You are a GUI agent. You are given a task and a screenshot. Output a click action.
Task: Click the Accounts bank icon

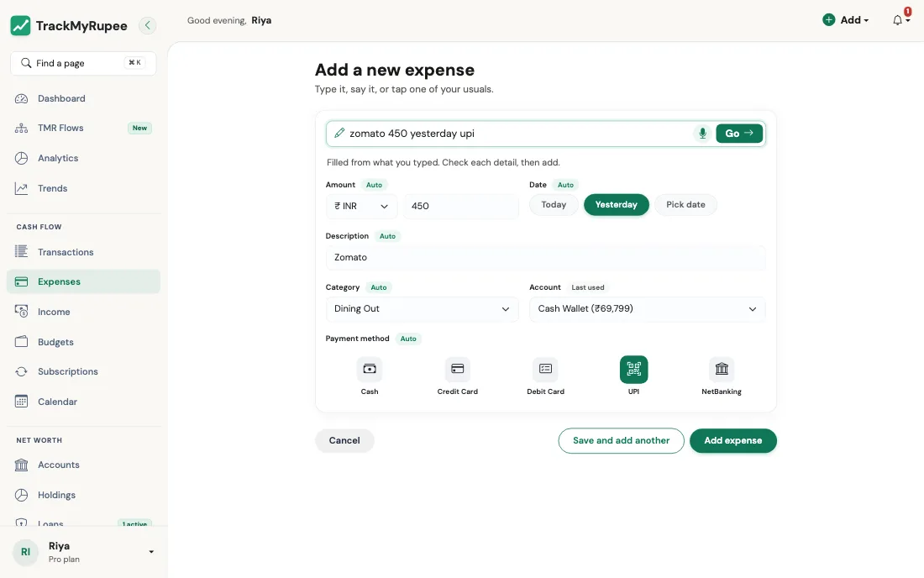21,465
